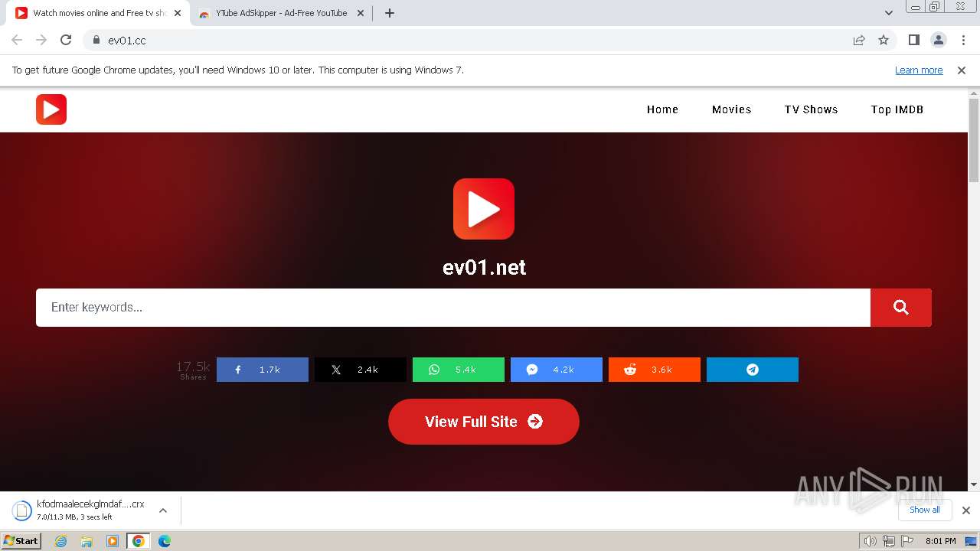Click the Show desktop button
The width and height of the screenshot is (980, 551).
[x=972, y=541]
